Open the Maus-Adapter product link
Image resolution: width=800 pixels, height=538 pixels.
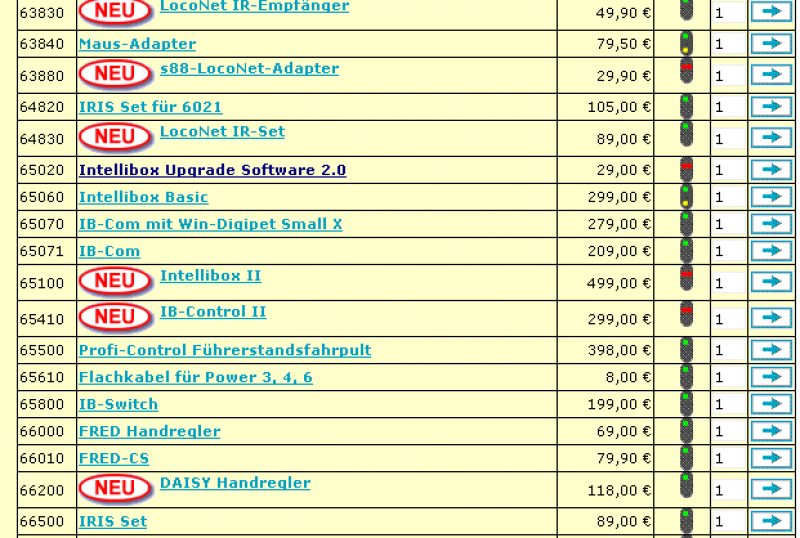pos(137,44)
